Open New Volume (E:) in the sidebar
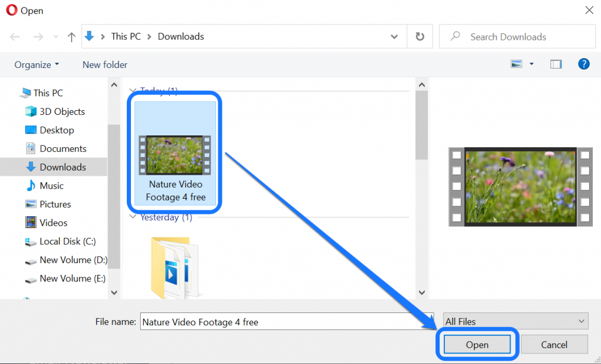Viewport: 601px width, 364px height. click(x=65, y=278)
